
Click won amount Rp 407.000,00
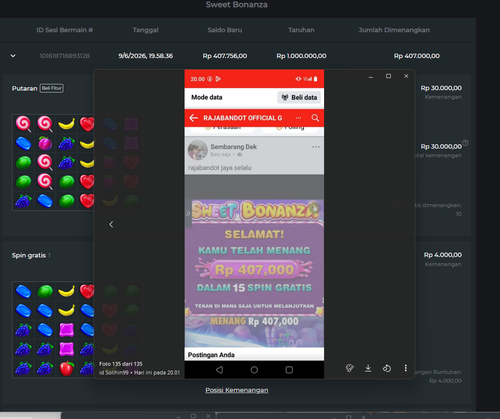pyautogui.click(x=417, y=56)
